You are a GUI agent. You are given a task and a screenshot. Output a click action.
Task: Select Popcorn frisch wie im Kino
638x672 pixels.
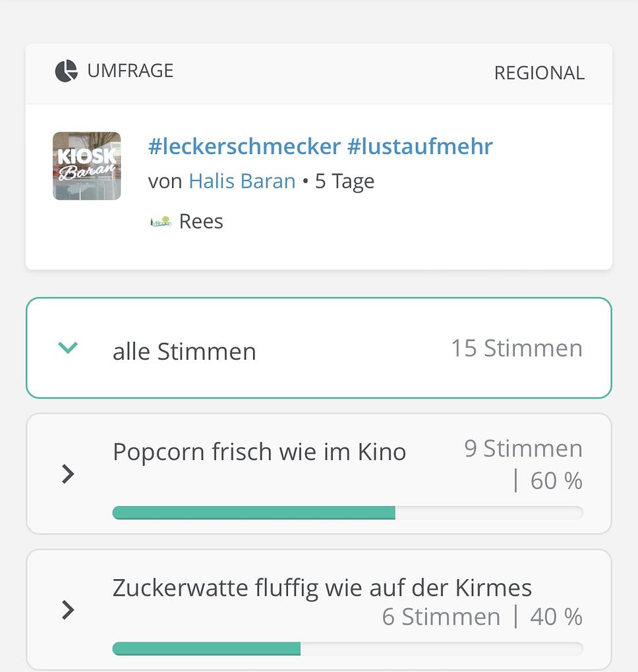coord(259,452)
